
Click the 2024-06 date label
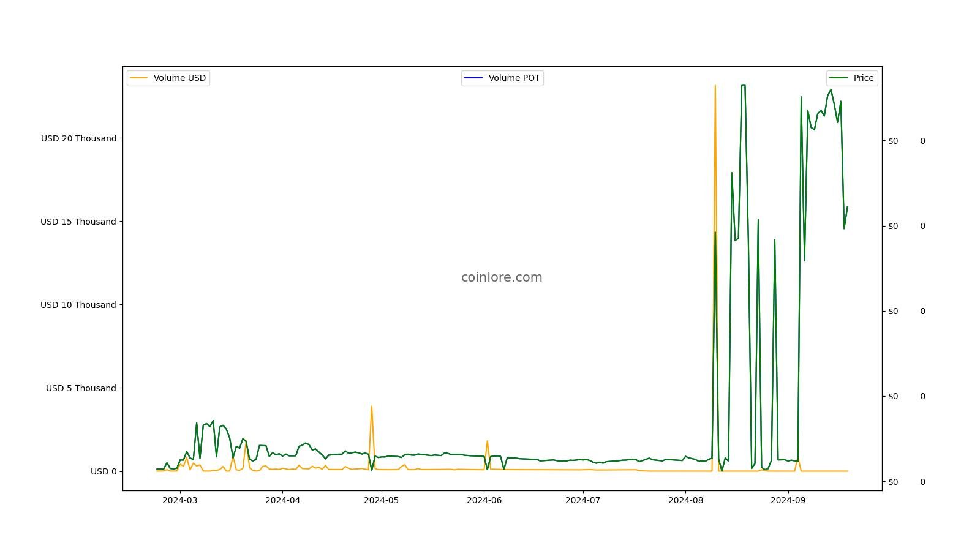[x=484, y=500]
